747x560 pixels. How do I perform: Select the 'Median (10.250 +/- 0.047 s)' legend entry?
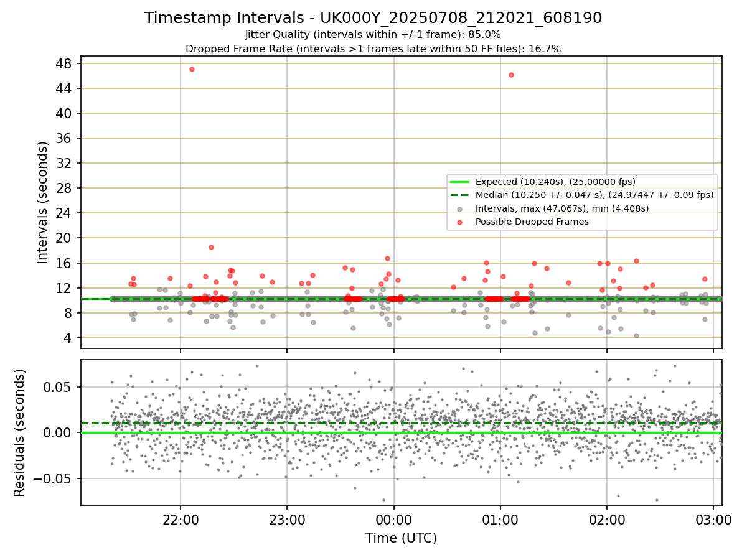point(594,195)
